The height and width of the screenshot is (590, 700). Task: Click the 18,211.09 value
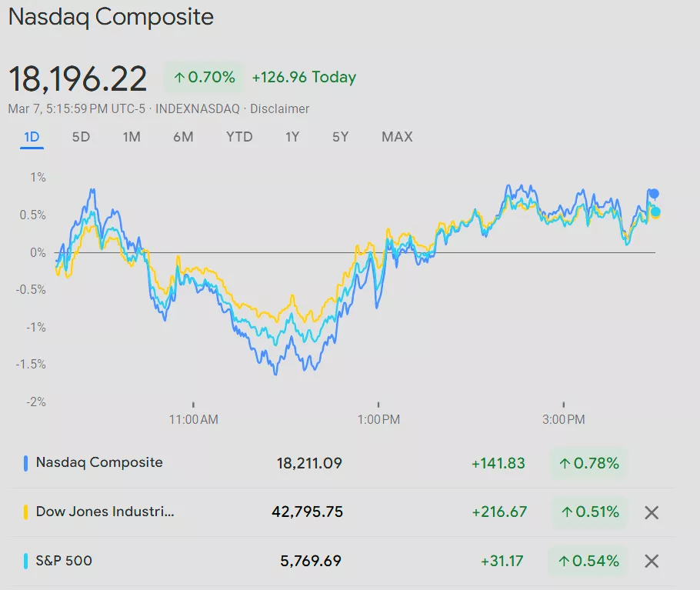click(309, 463)
